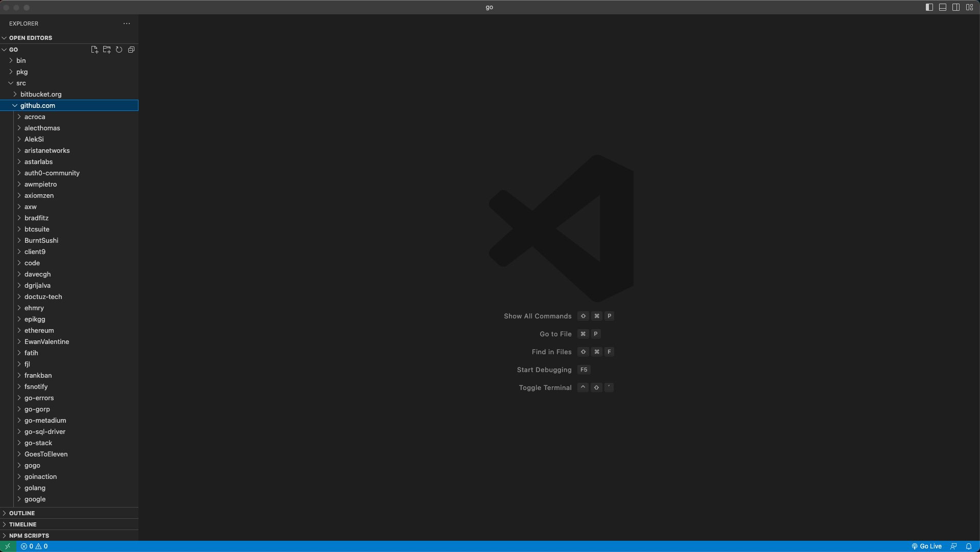Select the EwanValentine folder
The height and width of the screenshot is (552, 980).
click(x=69, y=341)
